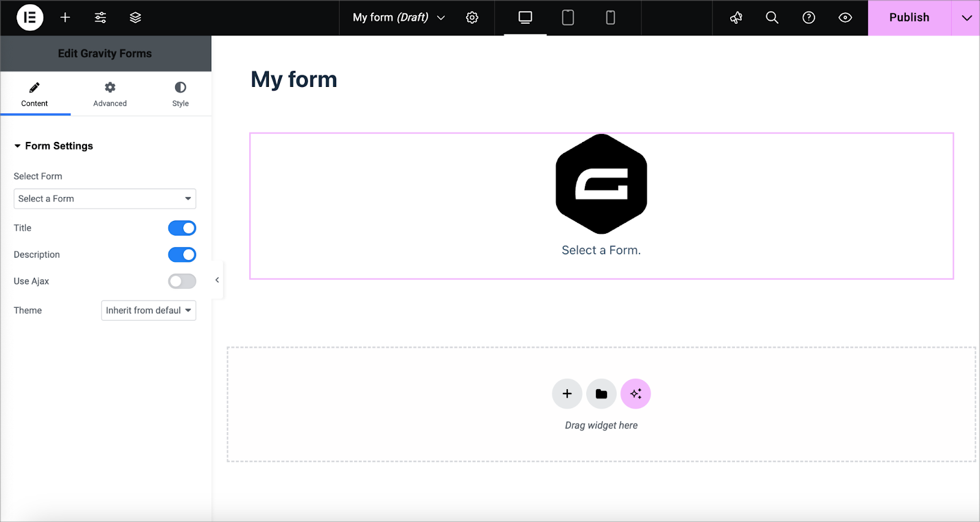
Task: Open the Structure layers icon
Action: (x=135, y=18)
